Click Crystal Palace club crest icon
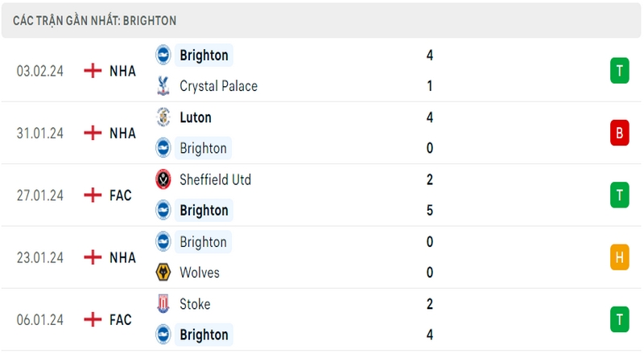The width and height of the screenshot is (644, 362). pyautogui.click(x=163, y=86)
